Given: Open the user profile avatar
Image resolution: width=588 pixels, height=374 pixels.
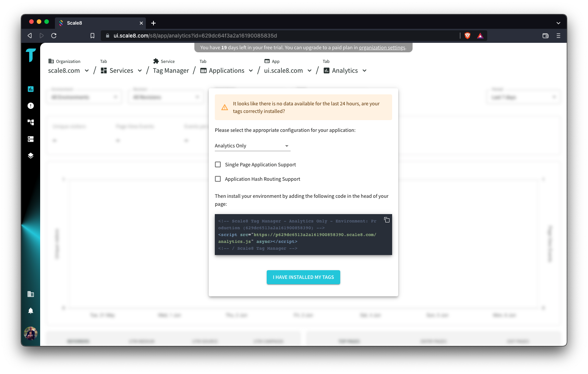Looking at the screenshot, I should tap(31, 333).
